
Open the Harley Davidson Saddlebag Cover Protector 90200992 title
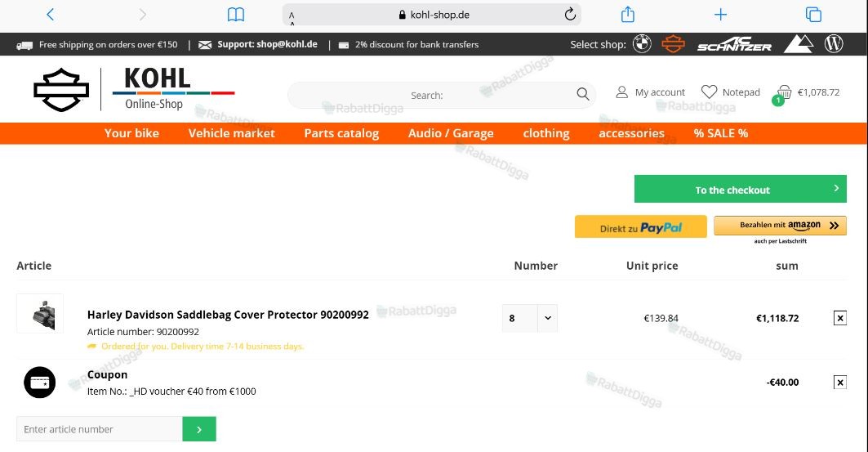[228, 315]
